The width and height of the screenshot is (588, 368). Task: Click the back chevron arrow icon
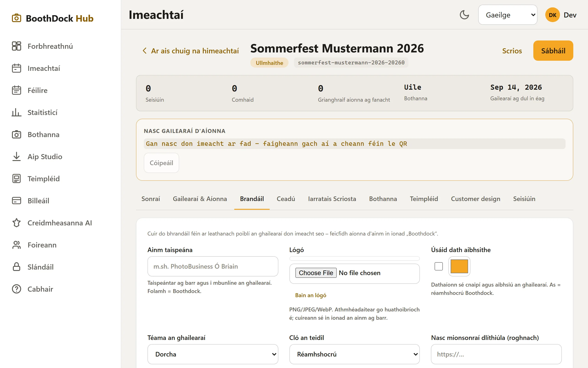point(144,51)
